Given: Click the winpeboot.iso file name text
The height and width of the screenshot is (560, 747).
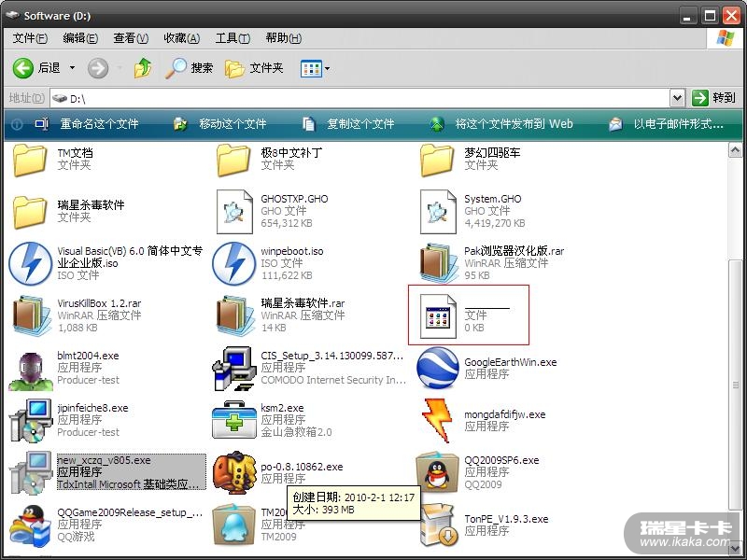Looking at the screenshot, I should point(291,251).
